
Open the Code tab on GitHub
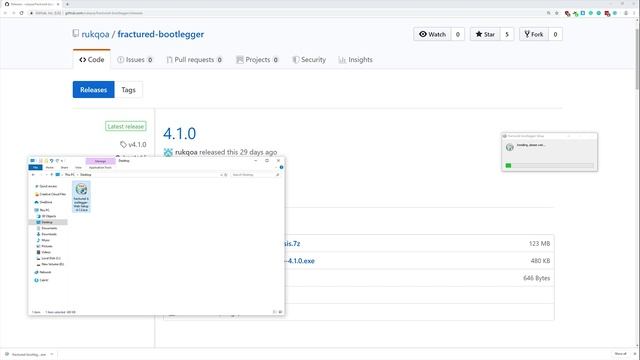click(x=92, y=60)
